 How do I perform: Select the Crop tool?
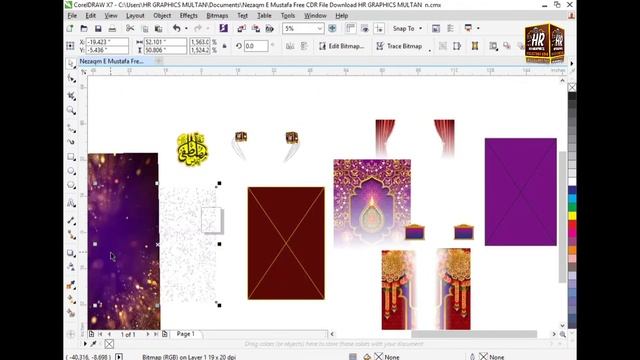click(71, 96)
